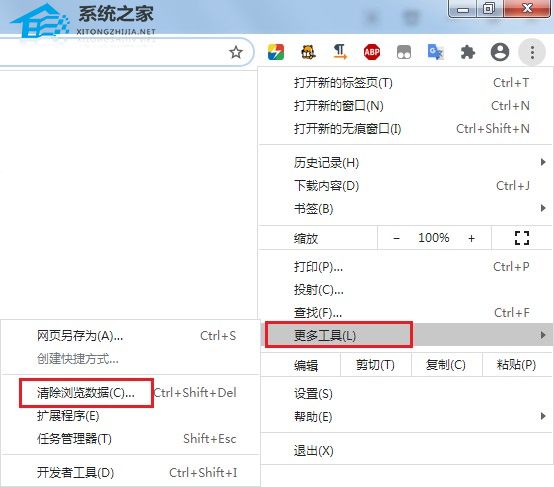Decrease zoom with the minus button
The height and width of the screenshot is (487, 554).
[396, 239]
